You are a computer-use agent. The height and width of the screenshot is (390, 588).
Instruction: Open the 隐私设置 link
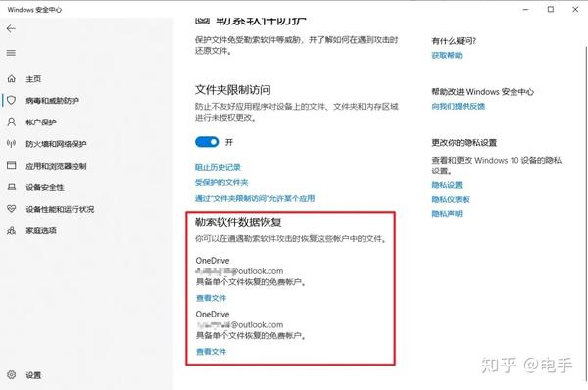447,185
